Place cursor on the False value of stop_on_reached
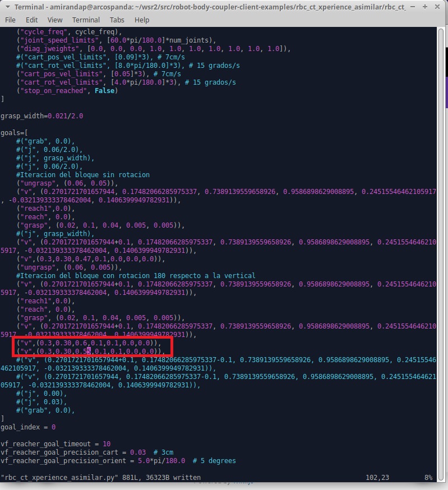The image size is (448, 490). pos(106,91)
